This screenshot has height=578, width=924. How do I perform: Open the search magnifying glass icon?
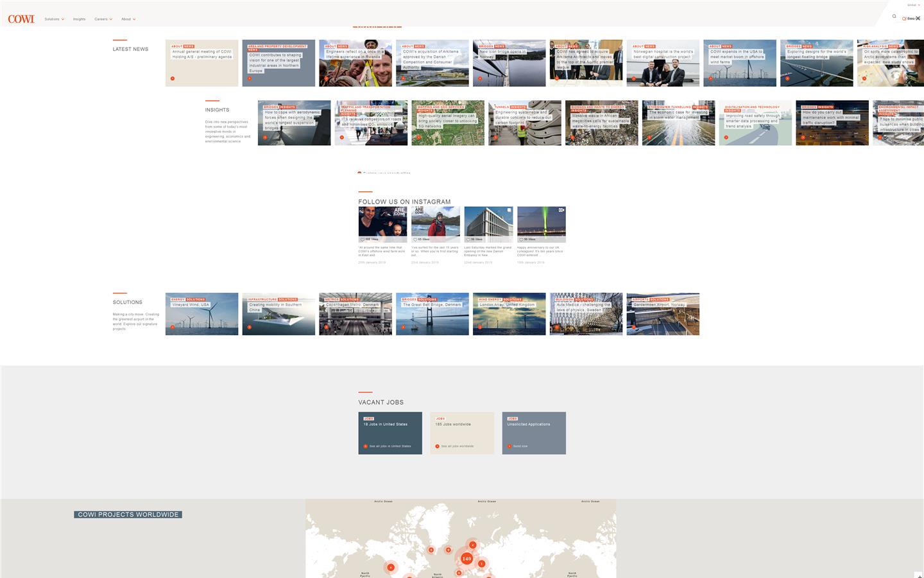click(894, 16)
